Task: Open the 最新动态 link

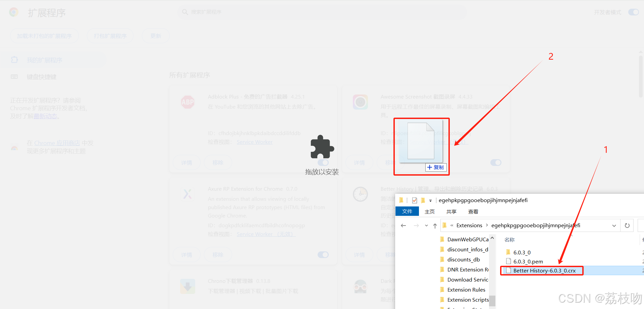Action: point(45,116)
